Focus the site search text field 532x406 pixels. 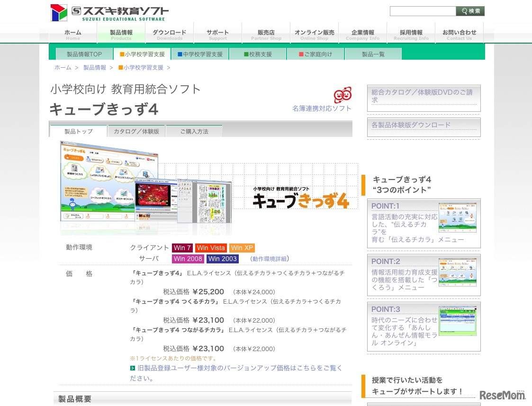click(423, 11)
